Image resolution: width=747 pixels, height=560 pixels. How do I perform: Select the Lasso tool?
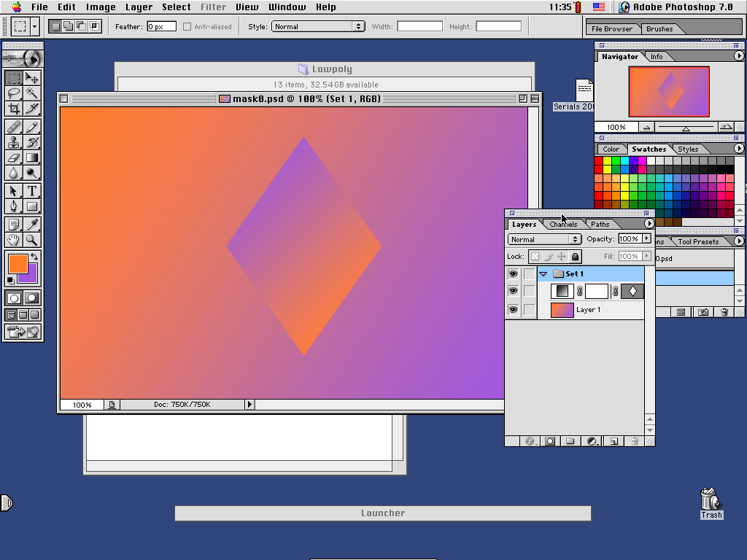tap(13, 93)
